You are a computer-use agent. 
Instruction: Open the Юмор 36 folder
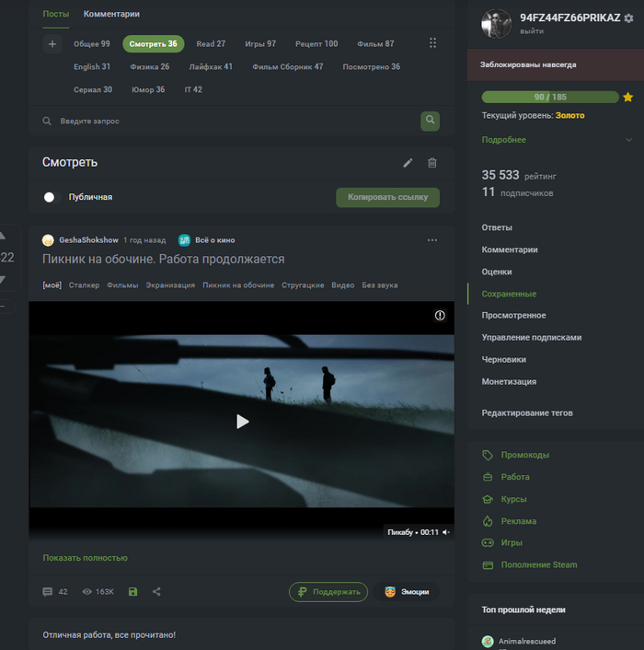pyautogui.click(x=148, y=89)
